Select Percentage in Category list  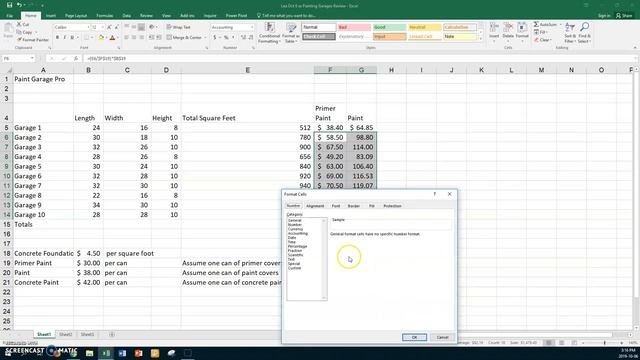point(297,246)
